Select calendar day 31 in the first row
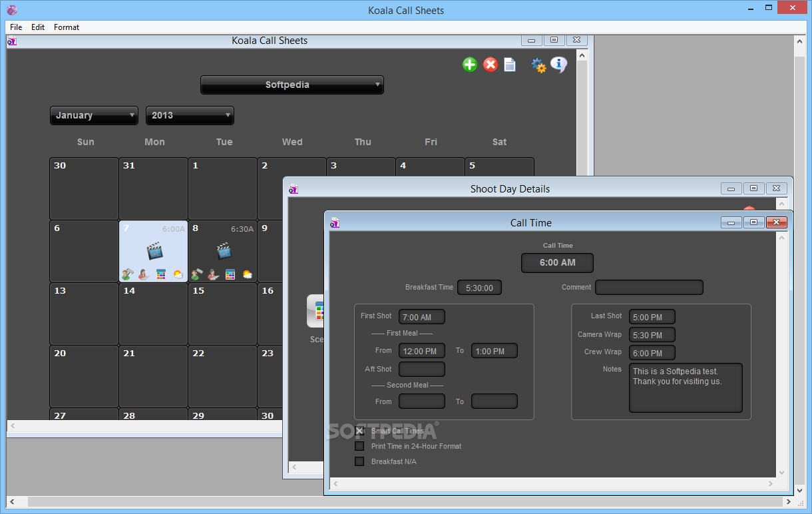This screenshot has width=812, height=514. point(153,188)
